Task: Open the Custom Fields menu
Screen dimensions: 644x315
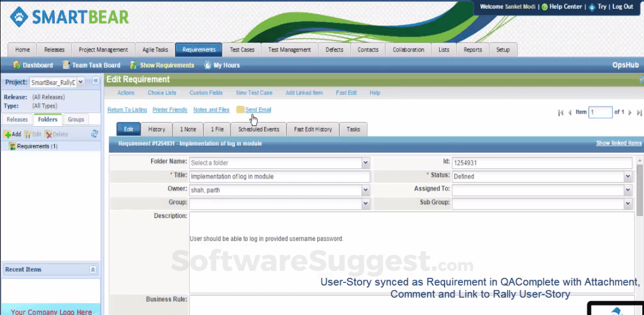Action: (206, 93)
